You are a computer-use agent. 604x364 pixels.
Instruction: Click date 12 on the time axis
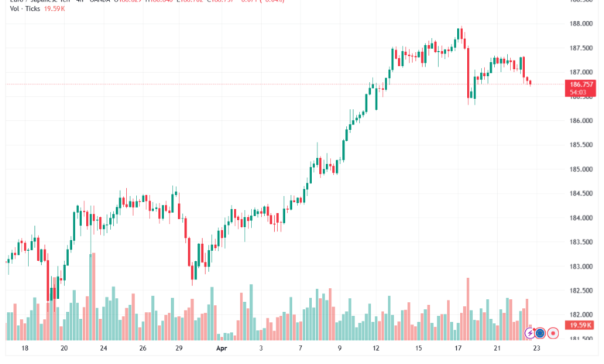click(x=376, y=349)
